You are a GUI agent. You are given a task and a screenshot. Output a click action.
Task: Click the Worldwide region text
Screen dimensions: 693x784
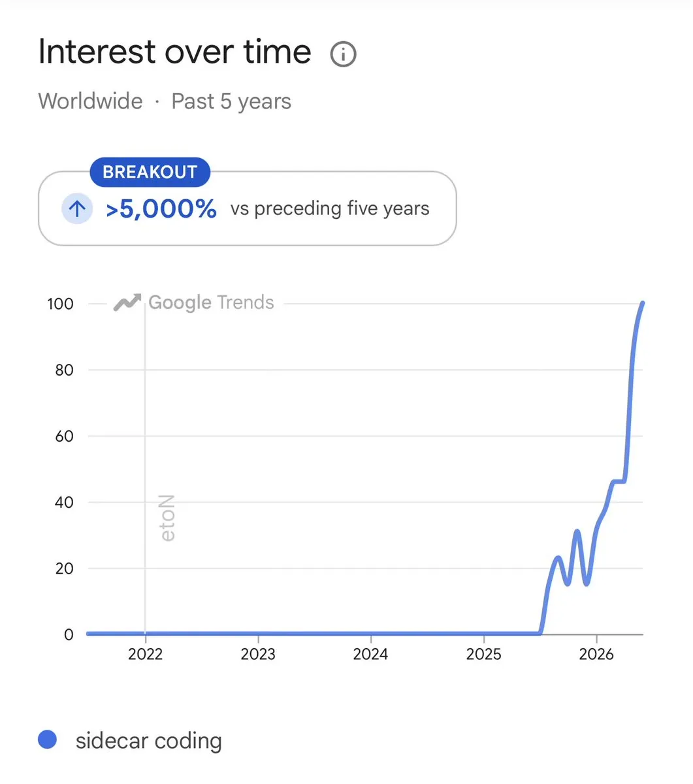point(90,101)
